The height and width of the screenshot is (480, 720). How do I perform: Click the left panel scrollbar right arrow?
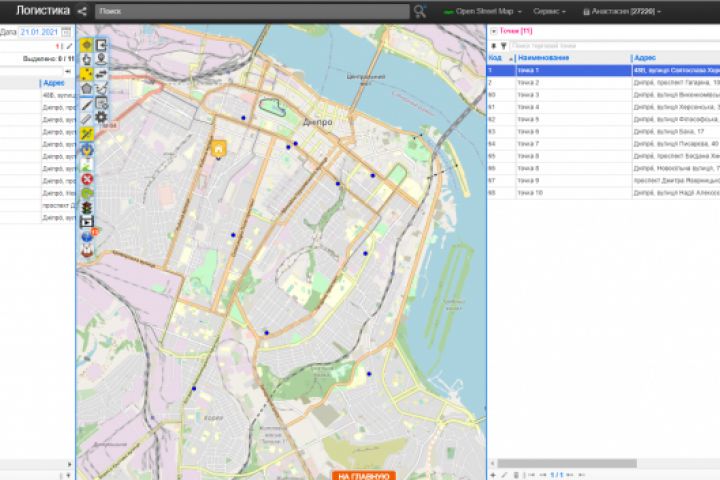tap(70, 464)
